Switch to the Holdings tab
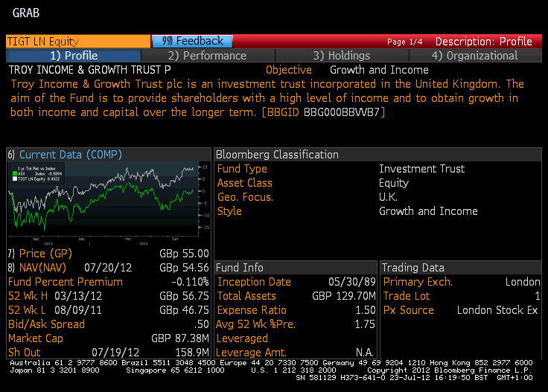Screen dimensions: 548x392 (x=342, y=56)
